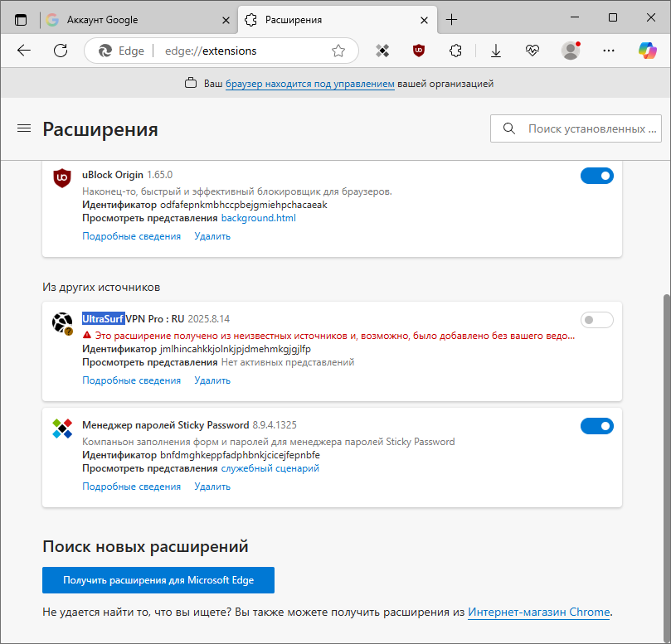Click the Из других источников heading
Image resolution: width=671 pixels, height=644 pixels.
click(x=101, y=287)
